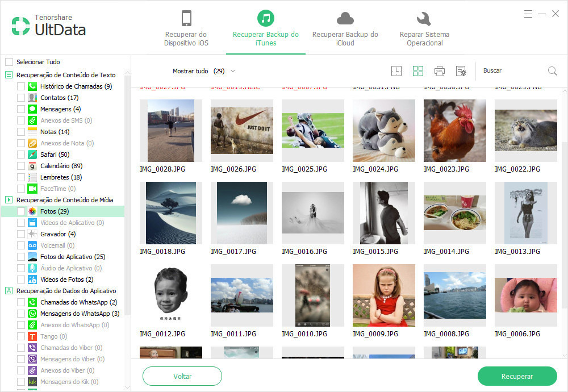Click the Mensagens speech bubble icon
The height and width of the screenshot is (392, 568).
tap(32, 109)
